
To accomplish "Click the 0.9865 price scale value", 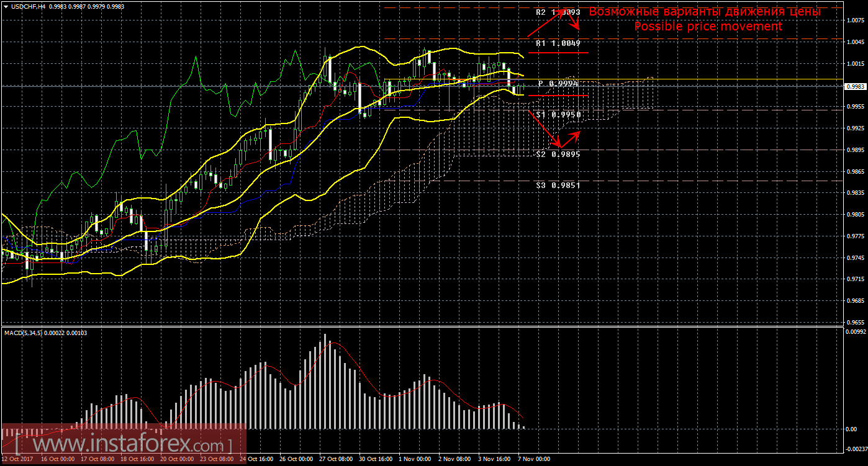I will point(855,171).
